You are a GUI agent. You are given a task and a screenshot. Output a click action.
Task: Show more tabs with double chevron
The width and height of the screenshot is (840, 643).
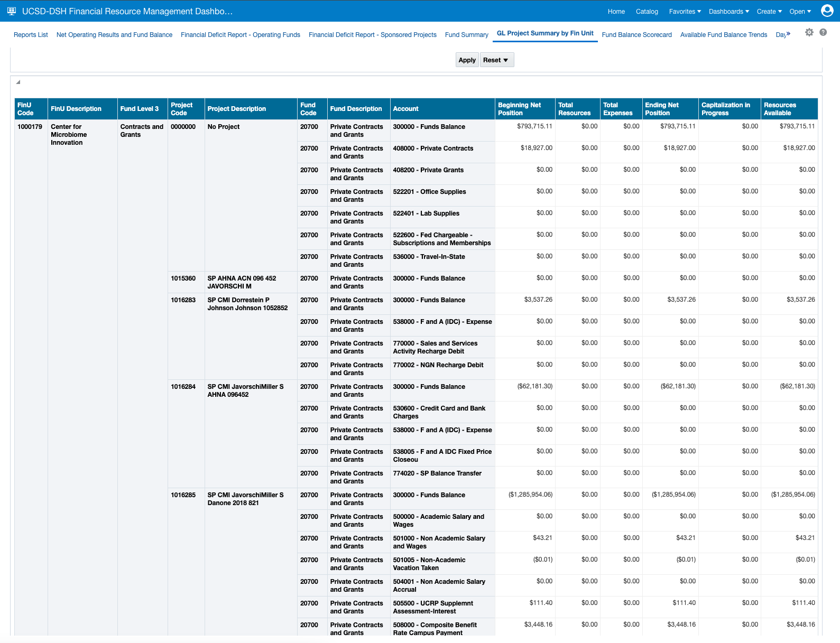point(788,34)
